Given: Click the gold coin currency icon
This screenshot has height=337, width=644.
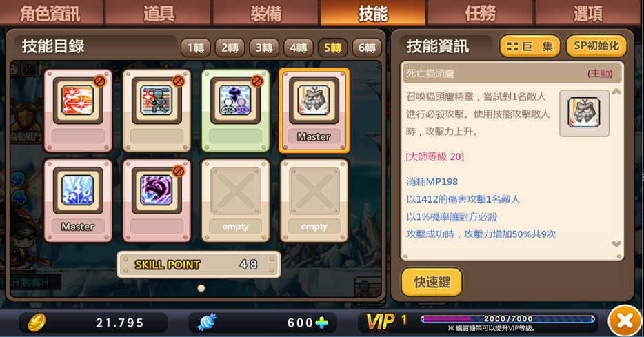Looking at the screenshot, I should pos(37,323).
